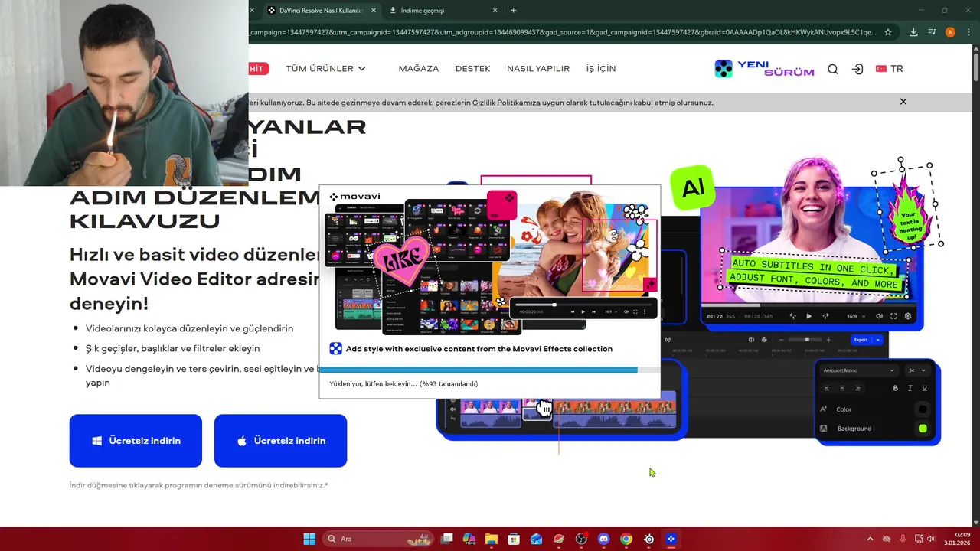980x551 pixels.
Task: Close the İndirme geçmişi tab
Action: [495, 11]
